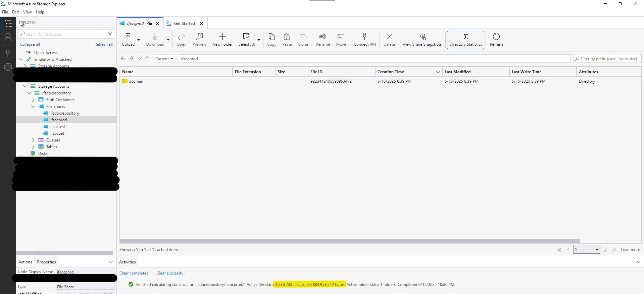Click Load more in pagination
Screen dimensions: 644x294
click(630, 250)
